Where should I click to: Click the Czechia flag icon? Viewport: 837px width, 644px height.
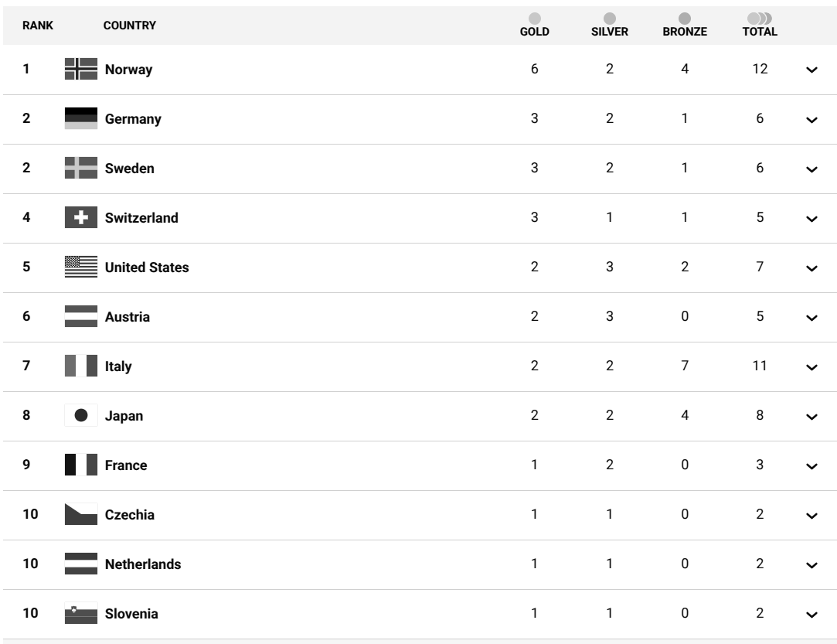click(x=80, y=515)
